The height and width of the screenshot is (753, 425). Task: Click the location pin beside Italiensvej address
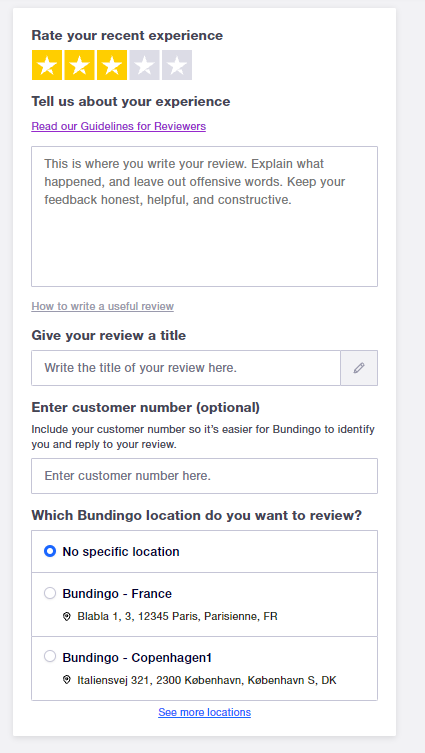[67, 680]
